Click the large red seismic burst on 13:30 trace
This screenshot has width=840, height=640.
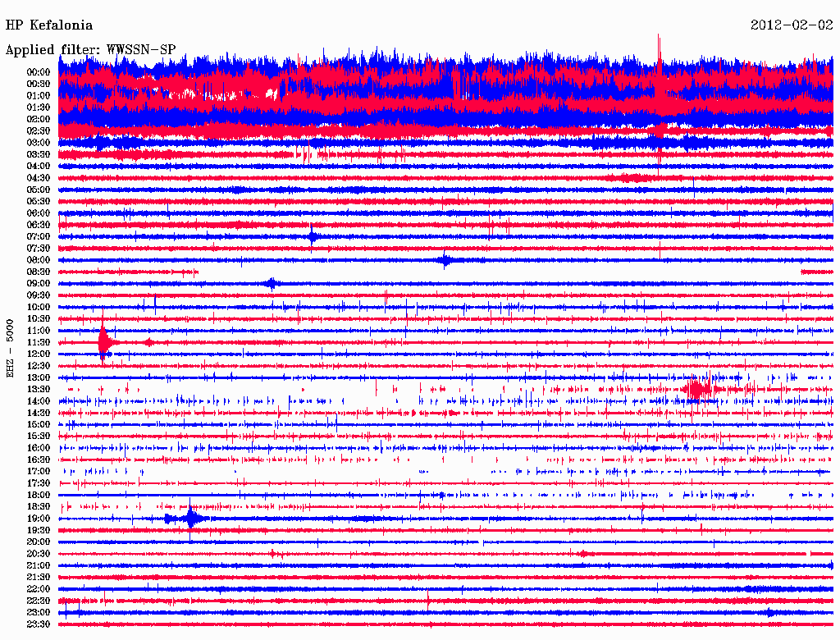(x=698, y=390)
